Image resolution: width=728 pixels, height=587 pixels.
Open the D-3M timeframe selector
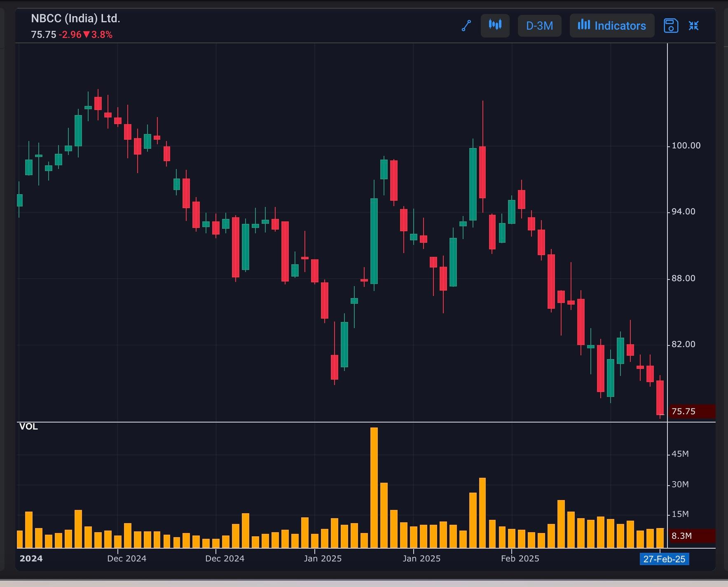click(x=539, y=26)
